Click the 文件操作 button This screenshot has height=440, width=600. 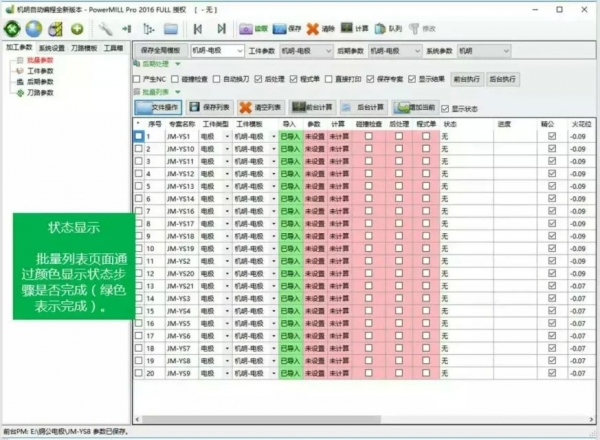(158, 108)
